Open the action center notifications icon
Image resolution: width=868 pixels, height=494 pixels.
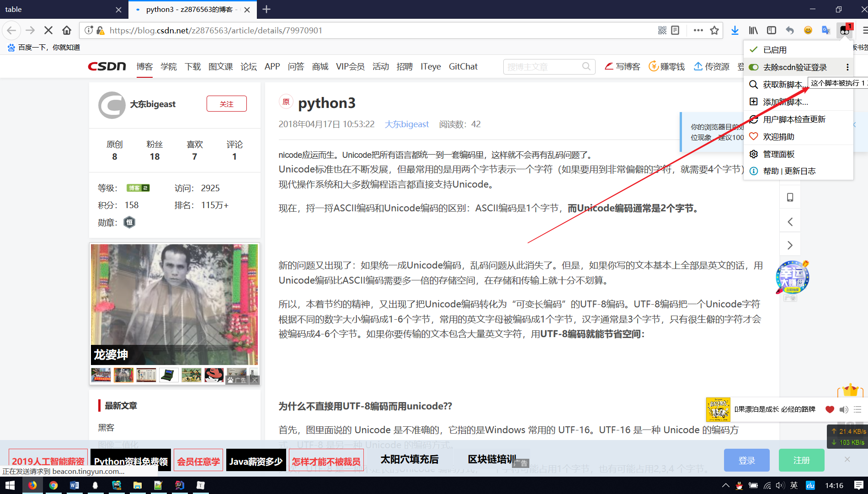(858, 485)
